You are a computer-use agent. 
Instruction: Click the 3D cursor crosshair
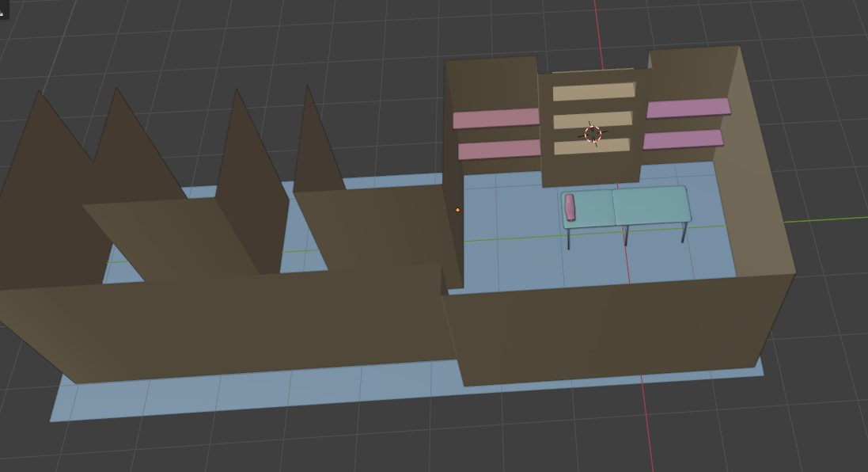[x=593, y=134]
